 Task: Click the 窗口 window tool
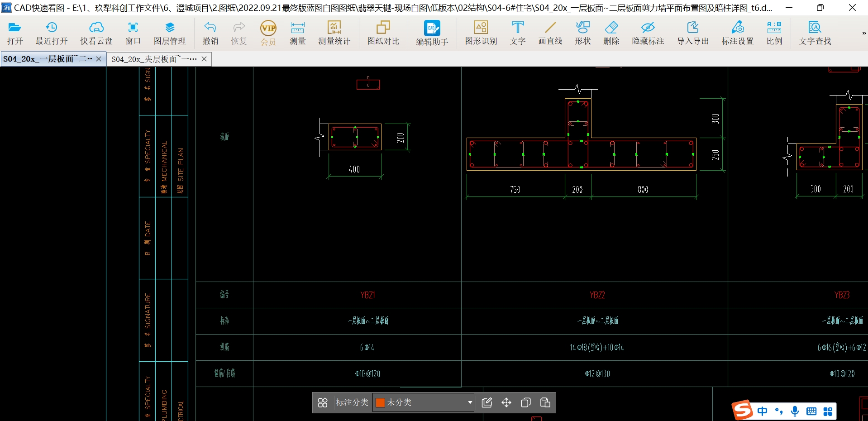[x=133, y=33]
